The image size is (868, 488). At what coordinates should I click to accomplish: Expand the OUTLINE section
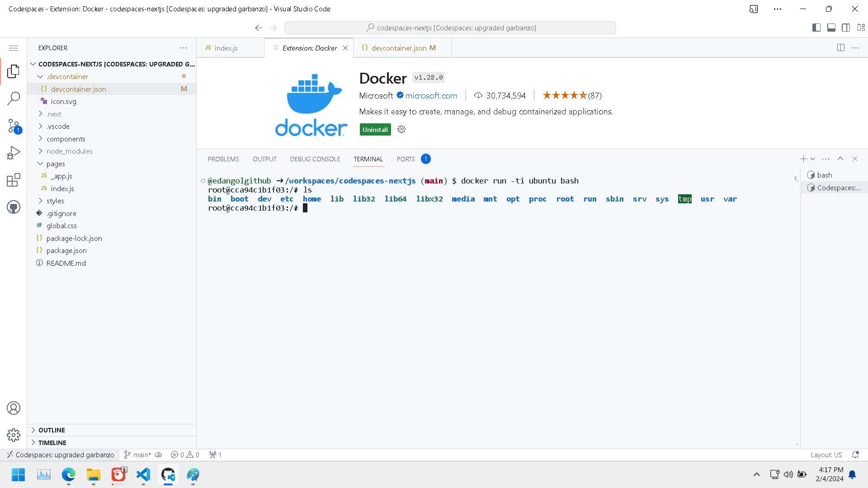112,430
